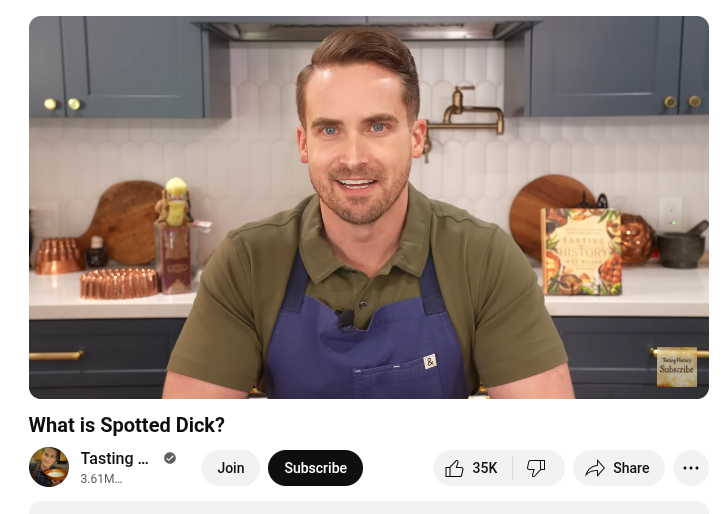Screen dimensions: 725x514
Task: Click the thumbs-down dislike icon
Action: [x=536, y=468]
